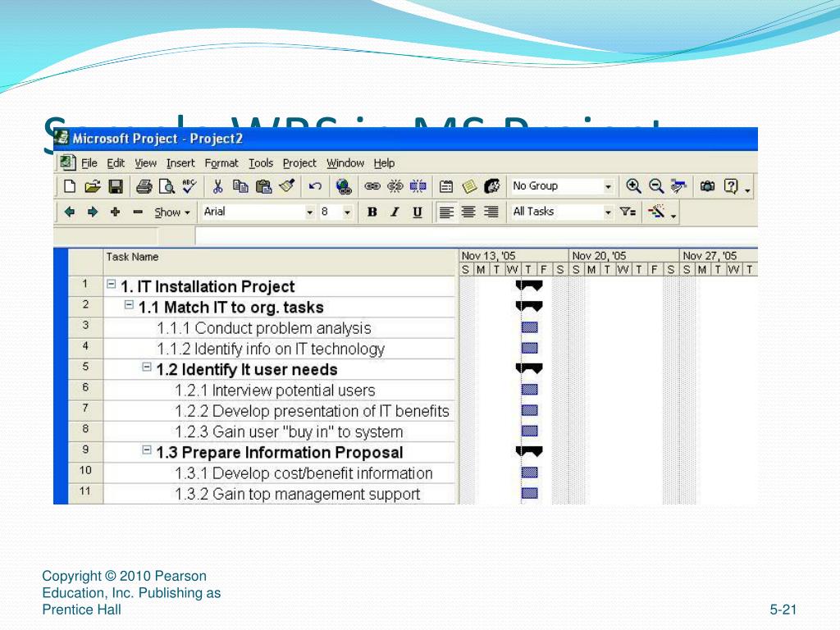This screenshot has width=840, height=630.
Task: Click the Go To Selected Task icon
Action: (x=678, y=186)
